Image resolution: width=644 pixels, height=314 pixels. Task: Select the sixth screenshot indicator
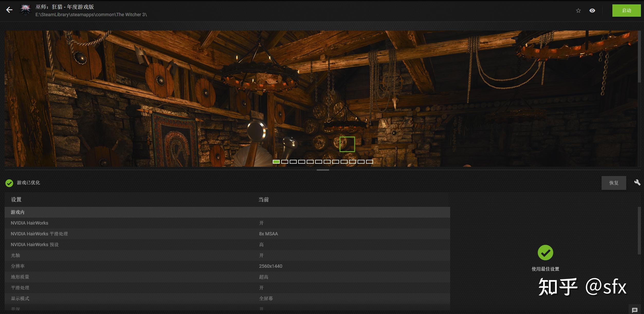319,162
